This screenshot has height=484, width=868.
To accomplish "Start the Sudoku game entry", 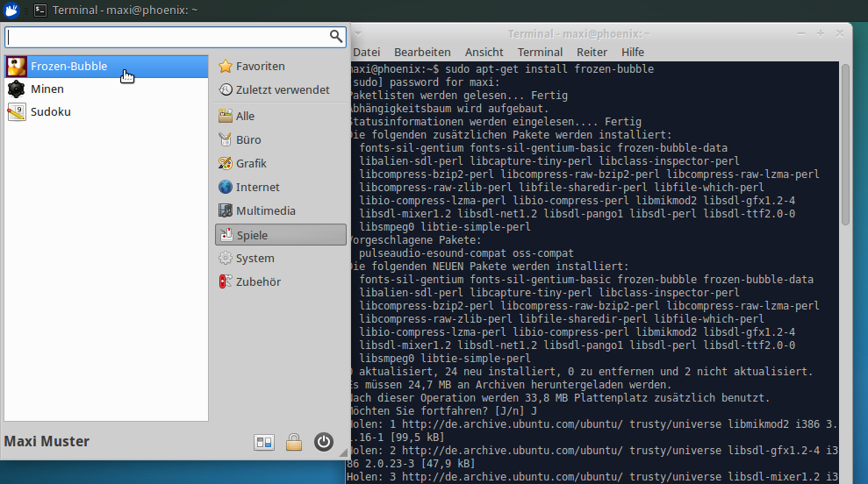I will [x=106, y=111].
